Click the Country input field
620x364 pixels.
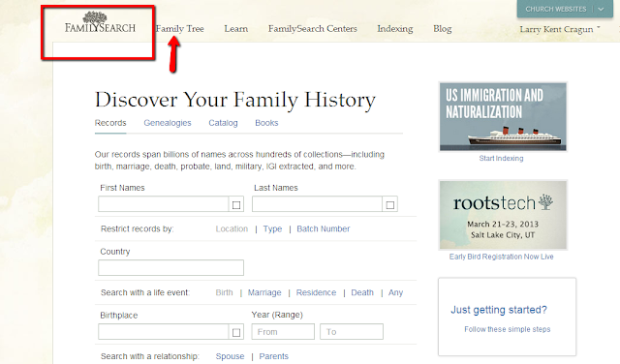coord(170,267)
